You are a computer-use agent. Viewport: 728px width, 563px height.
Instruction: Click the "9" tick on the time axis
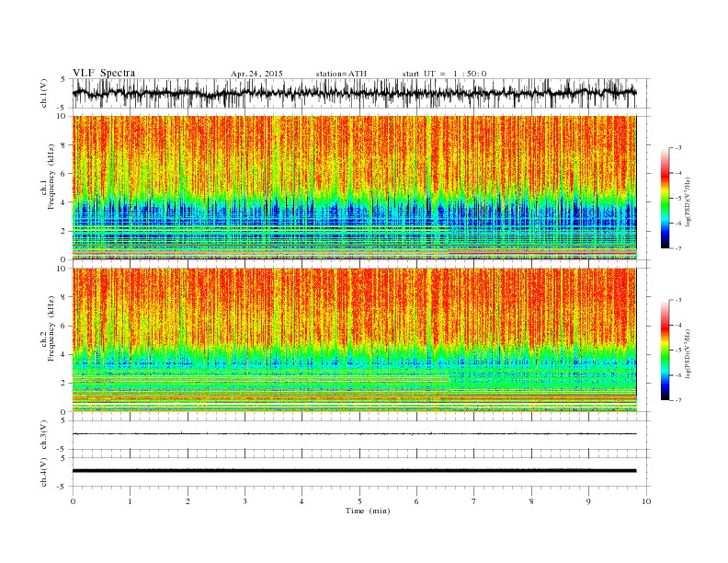coord(588,501)
